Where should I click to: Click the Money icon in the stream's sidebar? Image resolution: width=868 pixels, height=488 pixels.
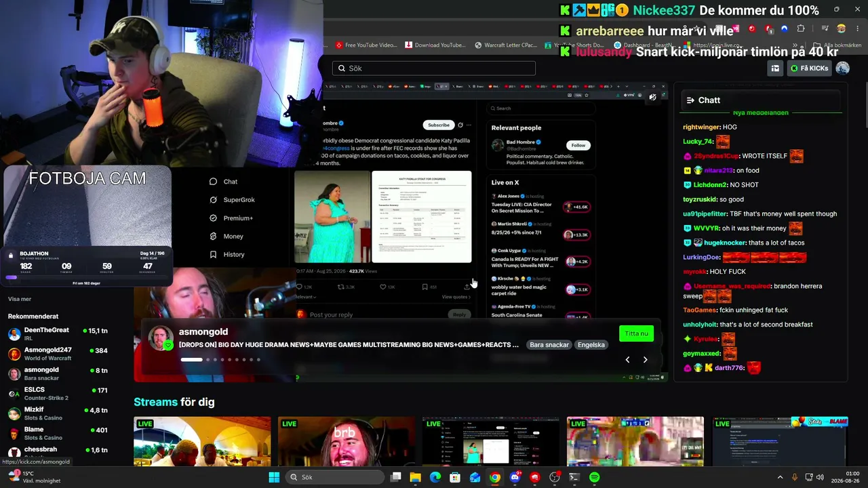tap(213, 237)
